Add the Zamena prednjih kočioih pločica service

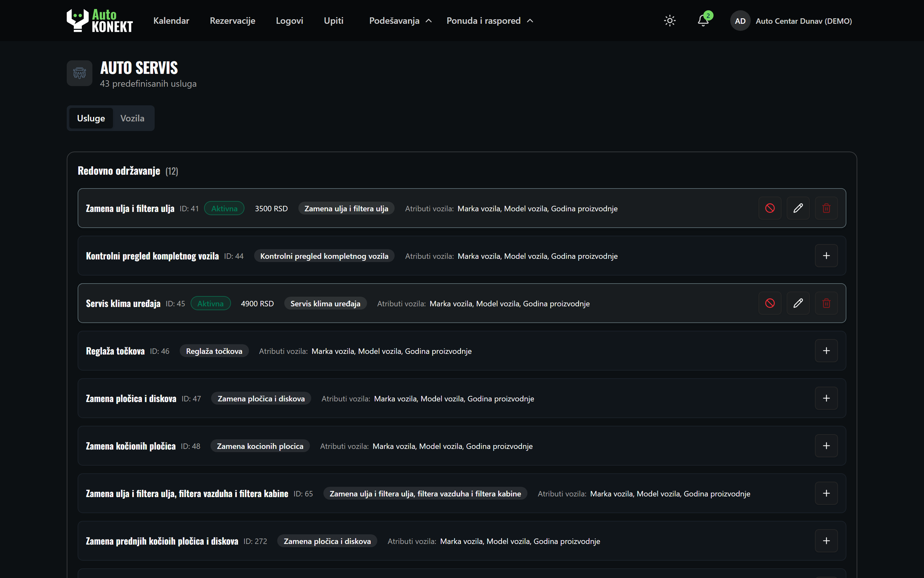[826, 541]
